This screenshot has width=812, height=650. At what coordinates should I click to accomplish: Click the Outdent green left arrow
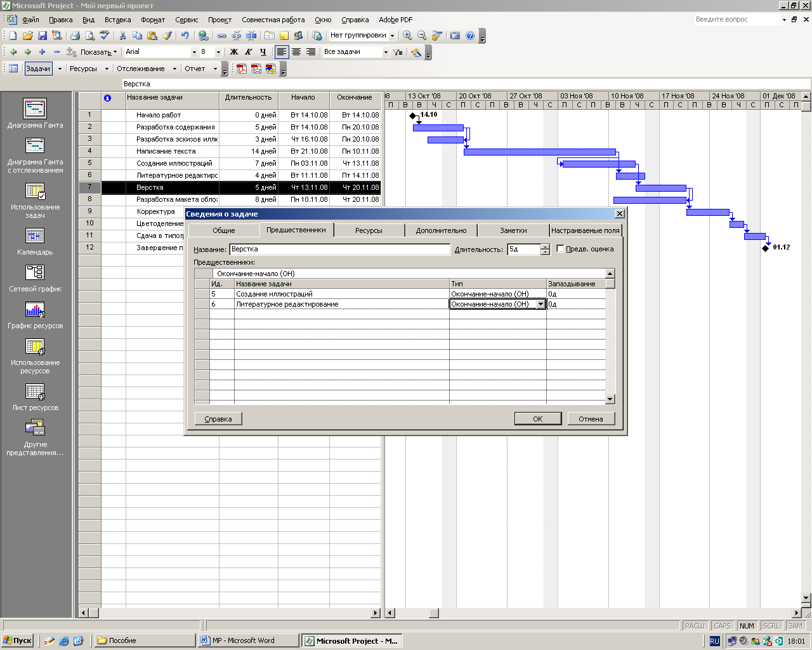point(13,52)
